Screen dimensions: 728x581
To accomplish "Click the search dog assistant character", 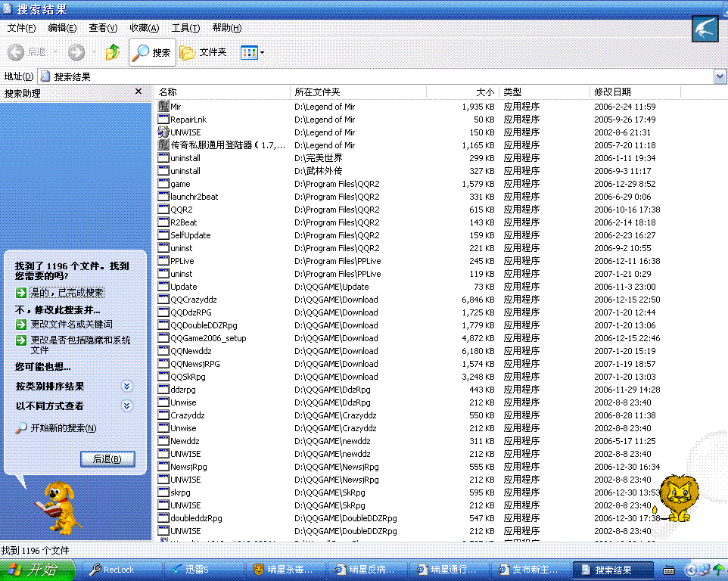I will pyautogui.click(x=58, y=508).
